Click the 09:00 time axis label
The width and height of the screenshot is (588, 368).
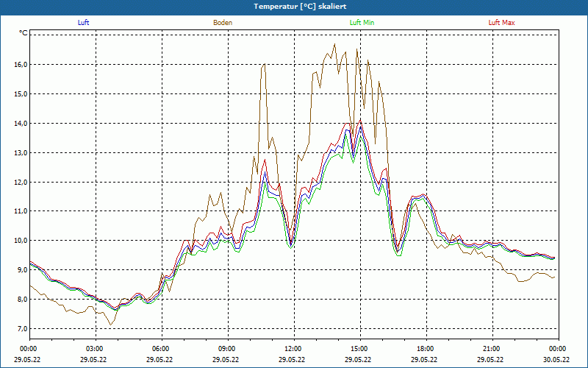228,349
